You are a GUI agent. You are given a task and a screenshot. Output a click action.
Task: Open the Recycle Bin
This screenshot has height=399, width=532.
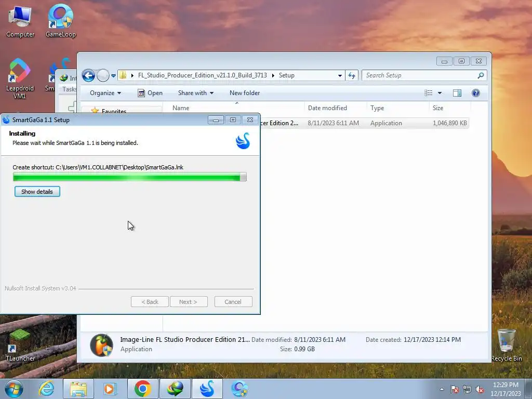(x=506, y=345)
